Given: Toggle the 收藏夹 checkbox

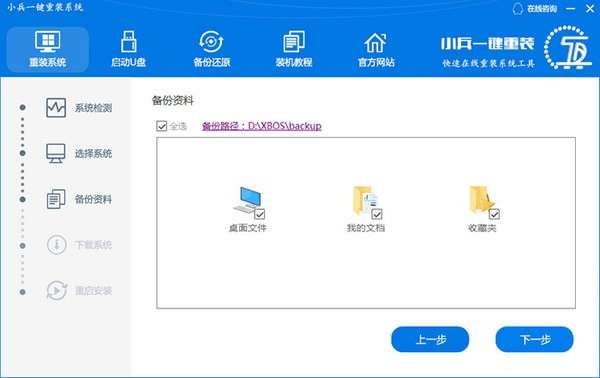Looking at the screenshot, I should point(494,214).
